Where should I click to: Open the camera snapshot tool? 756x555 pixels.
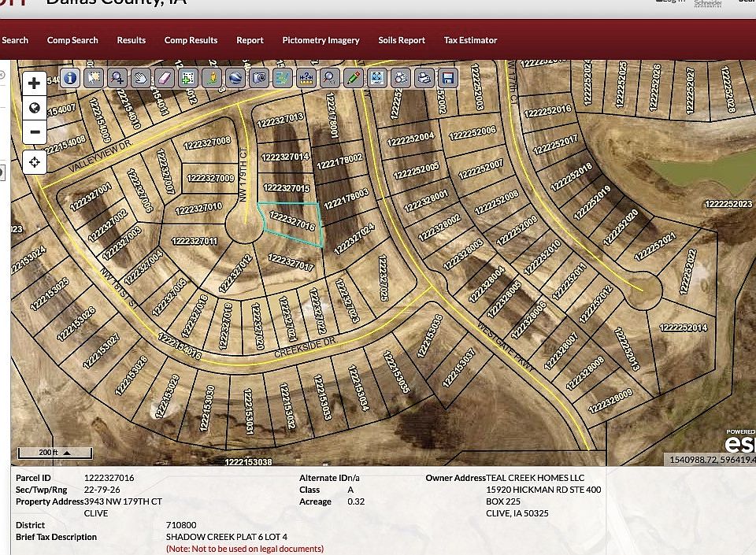(259, 78)
